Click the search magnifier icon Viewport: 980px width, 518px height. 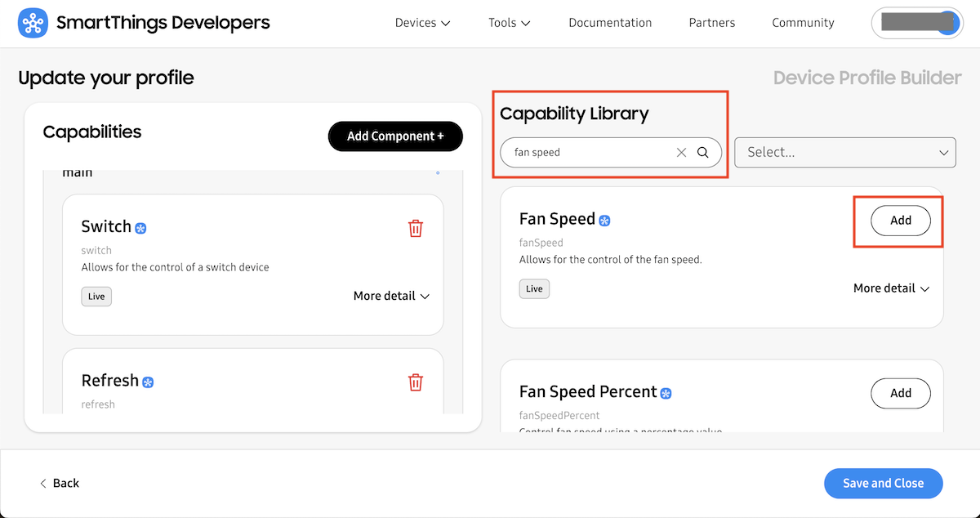(x=703, y=153)
